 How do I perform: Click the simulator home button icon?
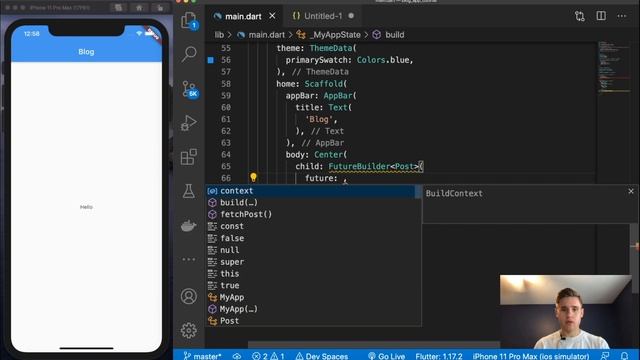(139, 7)
